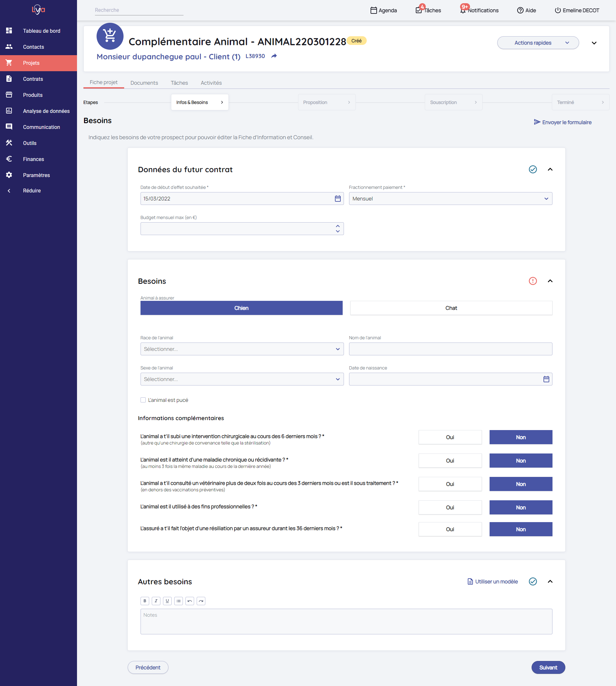
Task: Expand the Actions rapides dropdown
Action: click(537, 43)
